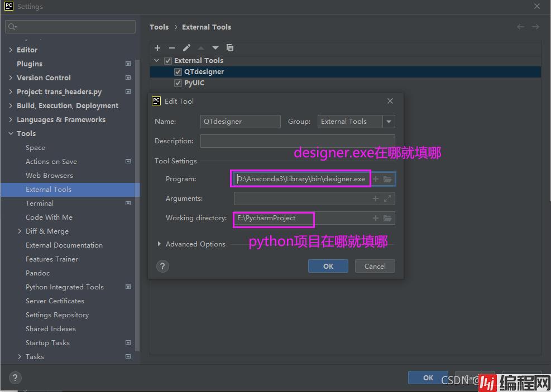Click the help question mark in Edit Tool dialog

pyautogui.click(x=162, y=266)
